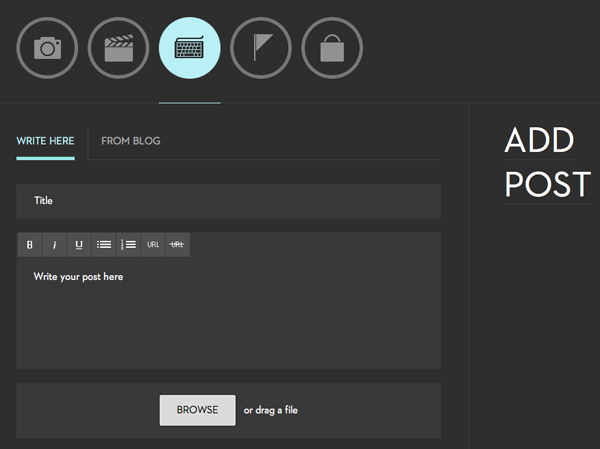This screenshot has width=600, height=449.
Task: Click the keyboard text post icon
Action: pyautogui.click(x=190, y=48)
